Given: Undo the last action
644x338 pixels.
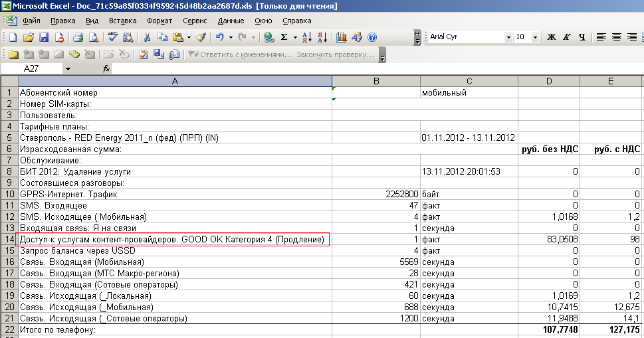Looking at the screenshot, I should point(220,37).
